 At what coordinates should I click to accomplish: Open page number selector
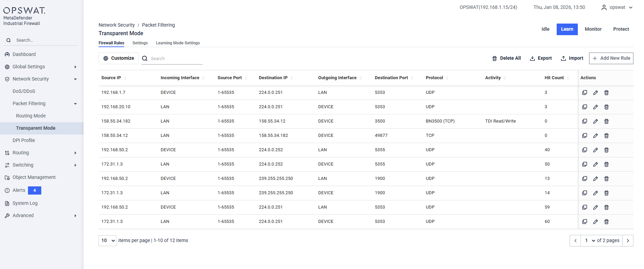coord(590,241)
